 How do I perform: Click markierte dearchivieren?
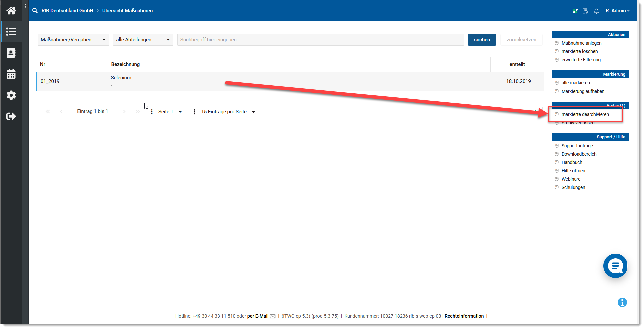click(585, 114)
